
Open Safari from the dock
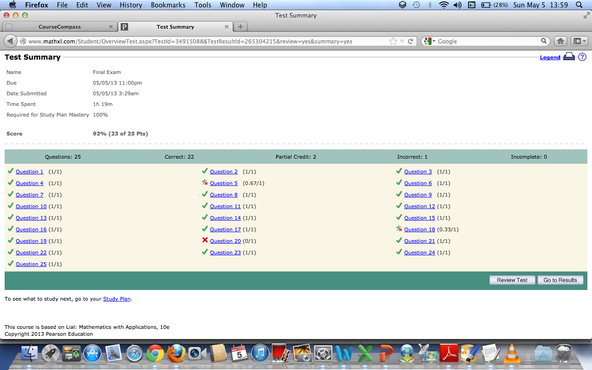pyautogui.click(x=134, y=353)
